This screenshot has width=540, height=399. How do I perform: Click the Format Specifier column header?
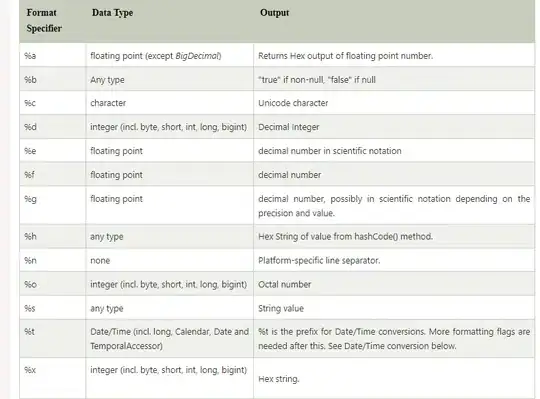pos(44,20)
